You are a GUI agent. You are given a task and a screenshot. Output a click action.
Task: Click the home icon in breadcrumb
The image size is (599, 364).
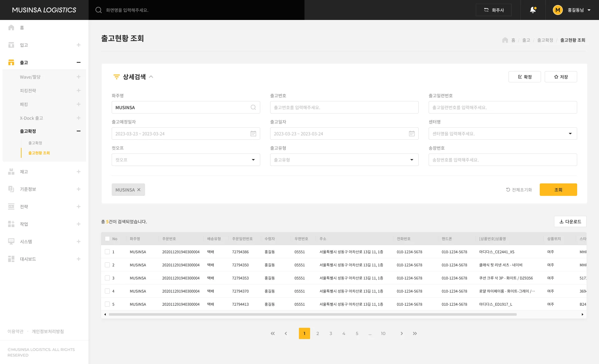[505, 40]
